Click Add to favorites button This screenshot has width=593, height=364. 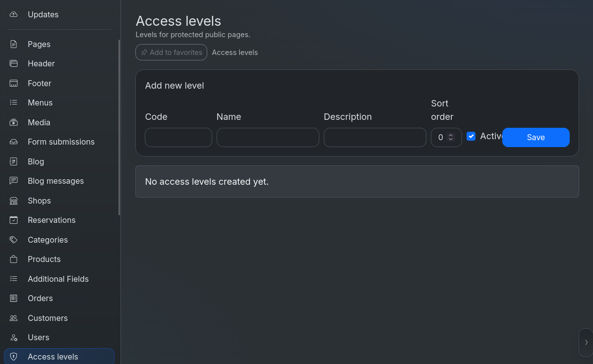pyautogui.click(x=172, y=52)
